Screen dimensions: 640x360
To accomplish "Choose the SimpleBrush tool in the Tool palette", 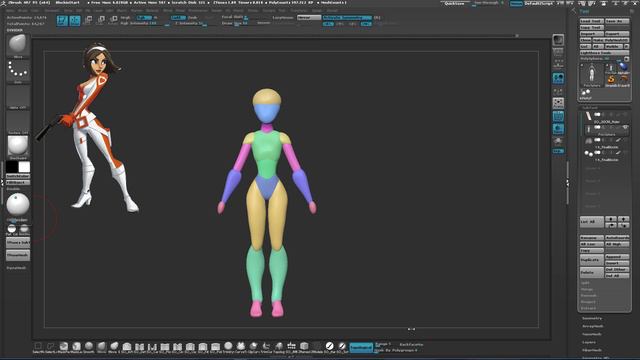I will point(611,79).
